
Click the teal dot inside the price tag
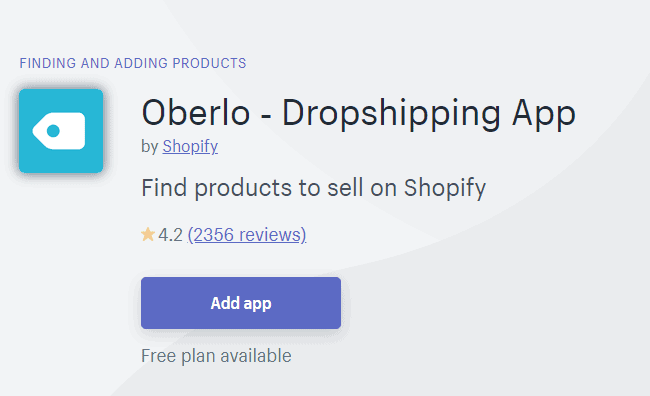point(53,131)
